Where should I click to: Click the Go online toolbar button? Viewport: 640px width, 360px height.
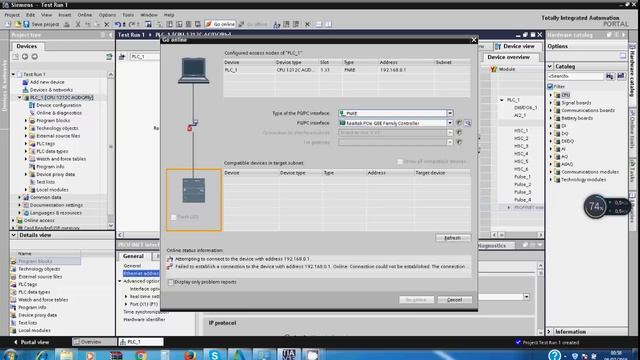220,24
